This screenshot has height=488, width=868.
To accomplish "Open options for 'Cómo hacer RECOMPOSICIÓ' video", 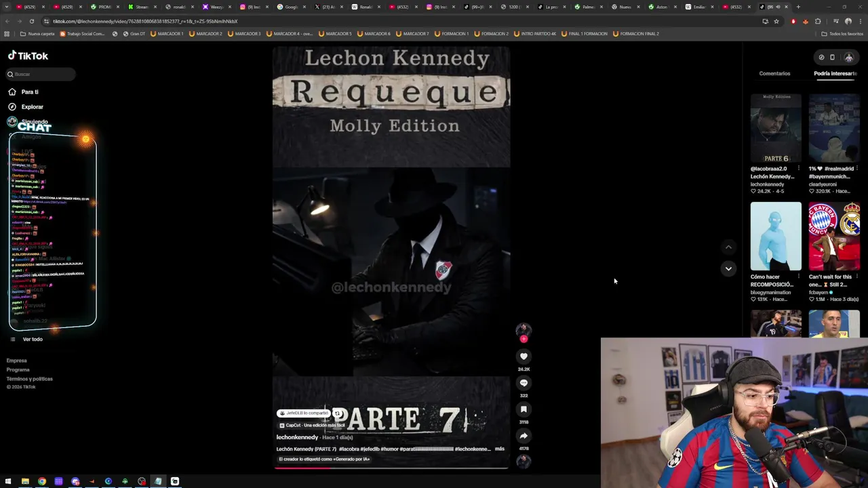I will click(x=798, y=277).
